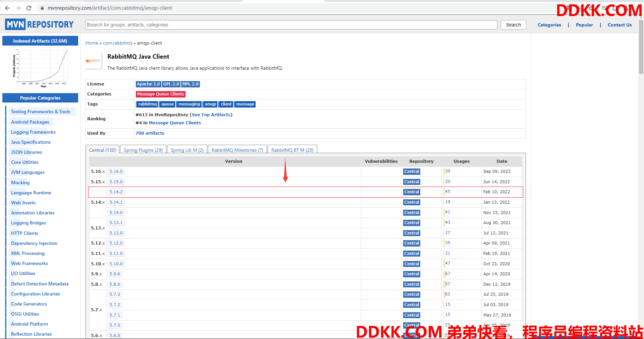This screenshot has width=644, height=339.
Task: Open the See Top Artifacts link
Action: pos(211,115)
